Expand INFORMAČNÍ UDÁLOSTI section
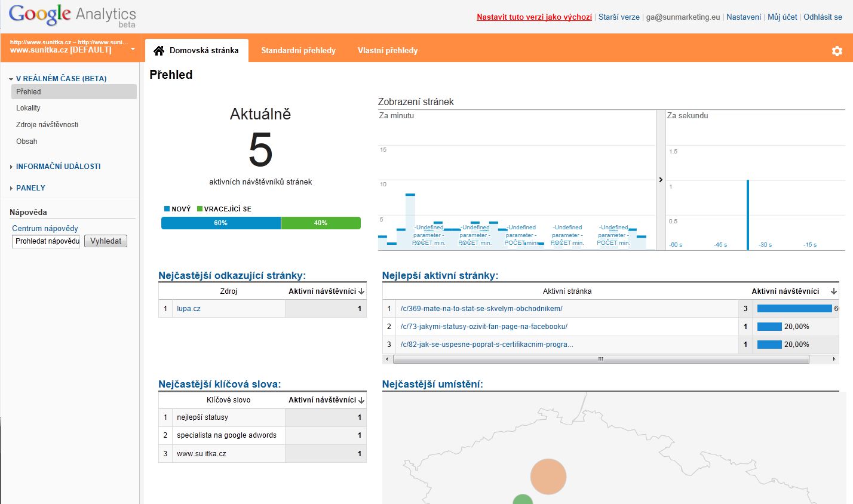The height and width of the screenshot is (504, 853). pos(11,167)
